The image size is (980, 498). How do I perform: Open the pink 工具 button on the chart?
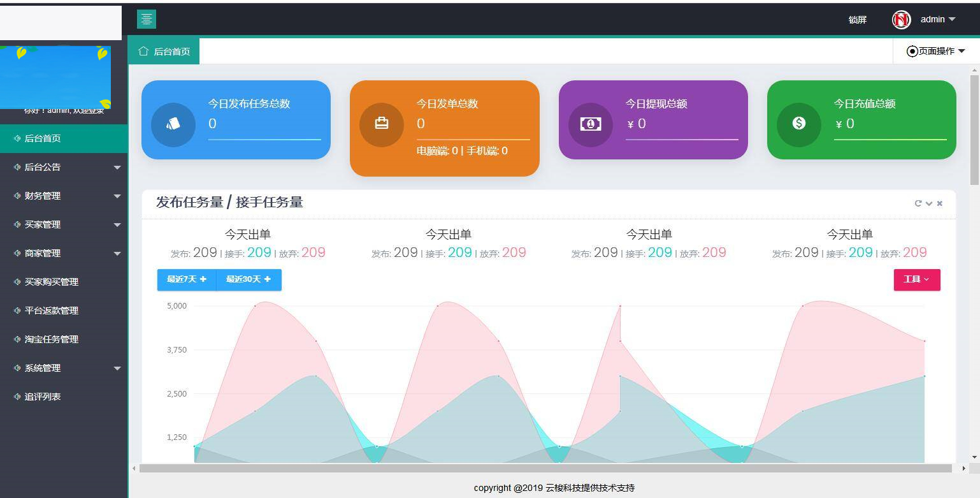916,279
